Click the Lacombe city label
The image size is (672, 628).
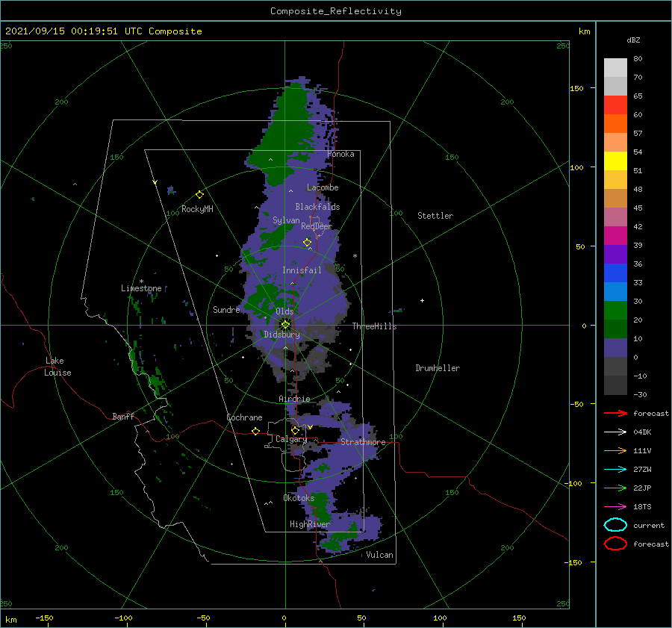(323, 187)
